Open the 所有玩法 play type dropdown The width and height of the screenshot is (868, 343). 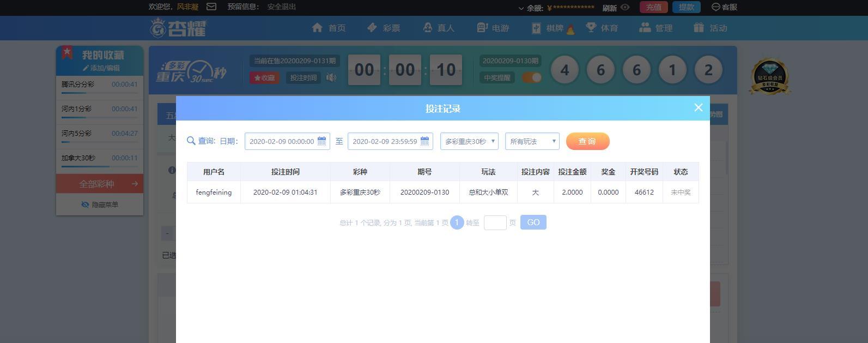[x=532, y=141]
